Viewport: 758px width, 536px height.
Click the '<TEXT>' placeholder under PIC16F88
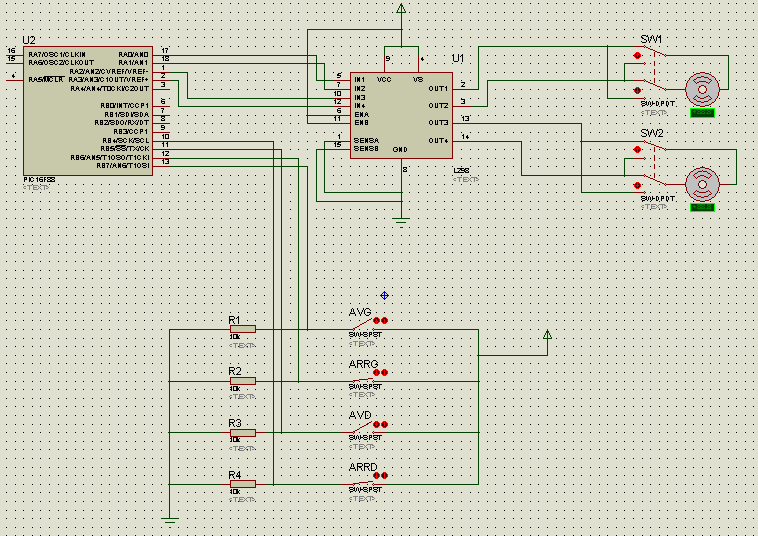(36, 188)
